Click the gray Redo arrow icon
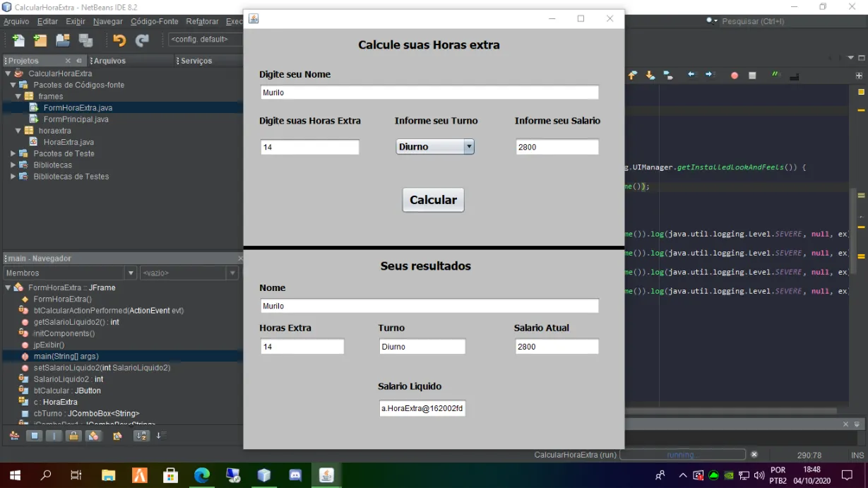 142,40
